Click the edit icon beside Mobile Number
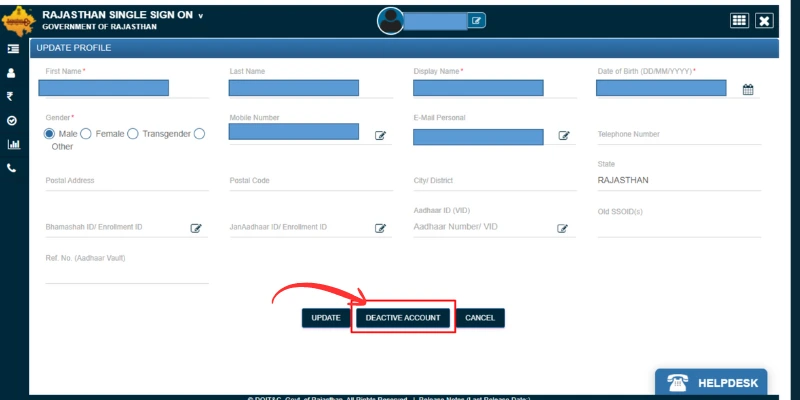 380,136
